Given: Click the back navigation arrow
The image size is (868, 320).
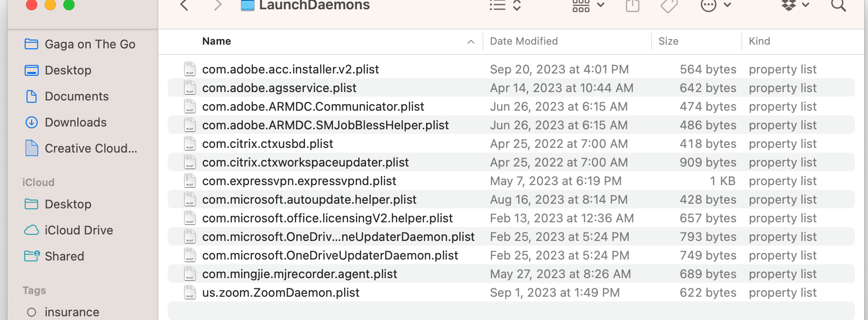Looking at the screenshot, I should point(184,6).
